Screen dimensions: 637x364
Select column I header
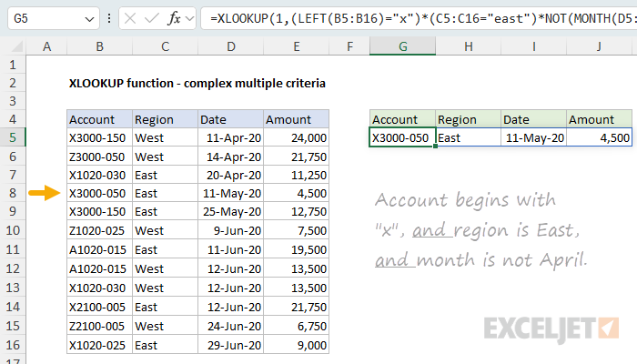534,46
